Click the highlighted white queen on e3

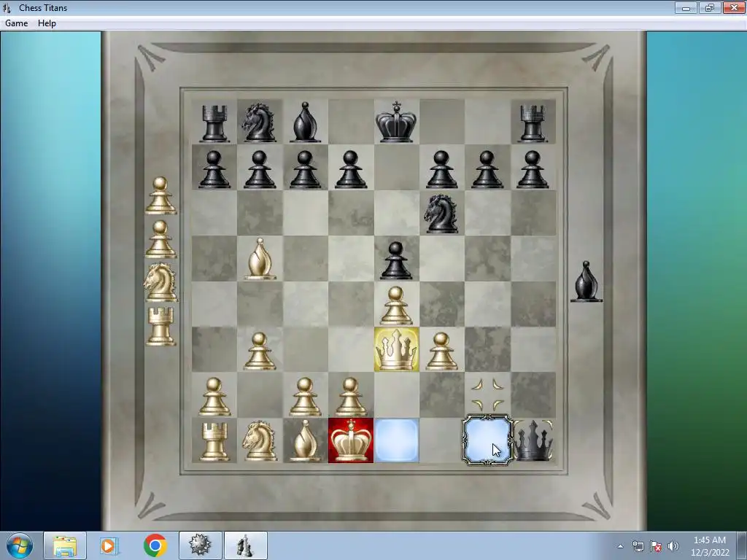[396, 349]
